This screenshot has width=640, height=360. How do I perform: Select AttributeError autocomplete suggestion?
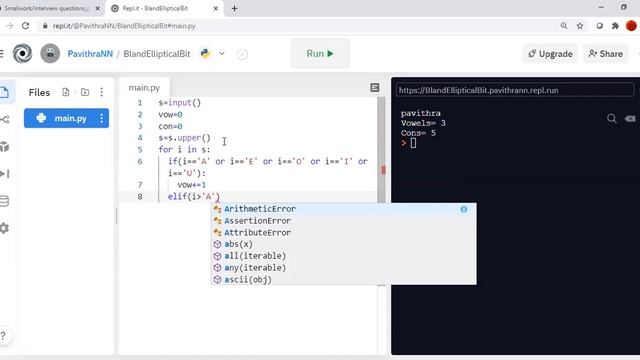point(344,233)
